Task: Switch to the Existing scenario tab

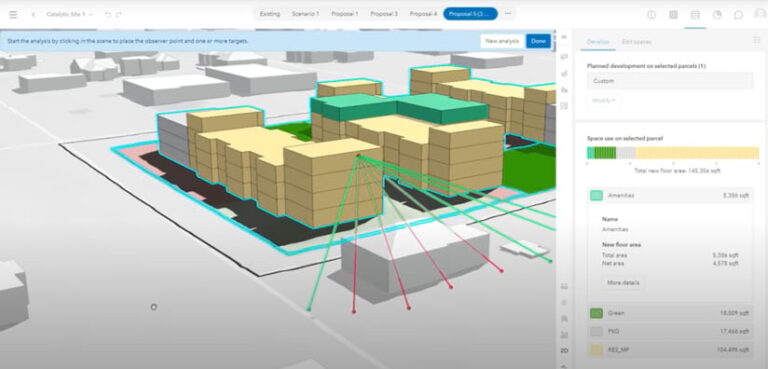Action: [x=269, y=14]
